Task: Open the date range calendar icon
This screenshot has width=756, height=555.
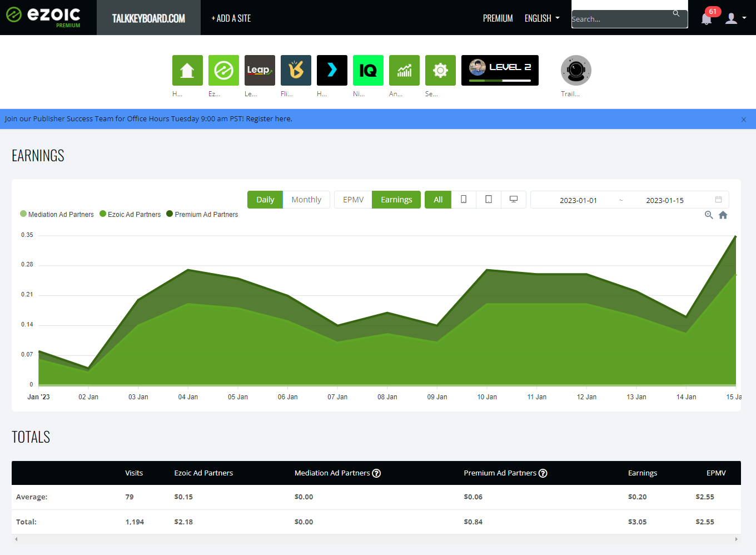Action: click(x=718, y=199)
